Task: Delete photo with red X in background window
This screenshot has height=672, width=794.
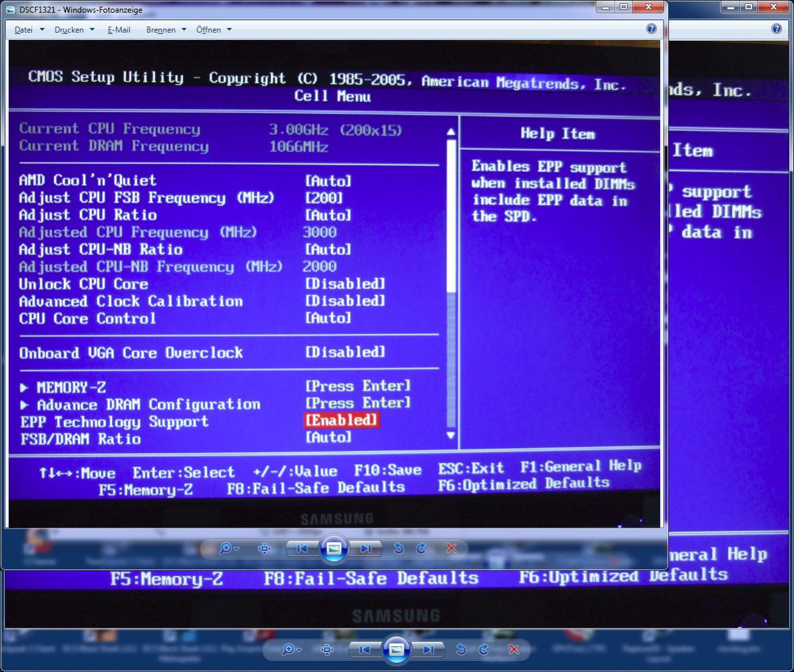Action: tap(514, 649)
